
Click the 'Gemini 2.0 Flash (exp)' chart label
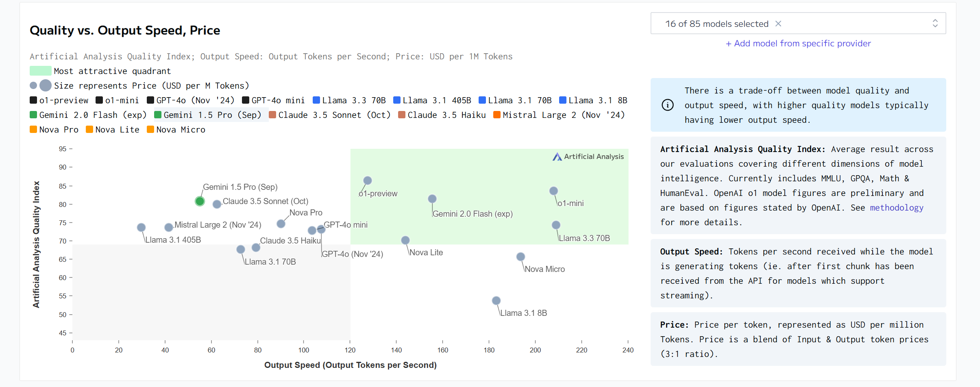pyautogui.click(x=473, y=214)
